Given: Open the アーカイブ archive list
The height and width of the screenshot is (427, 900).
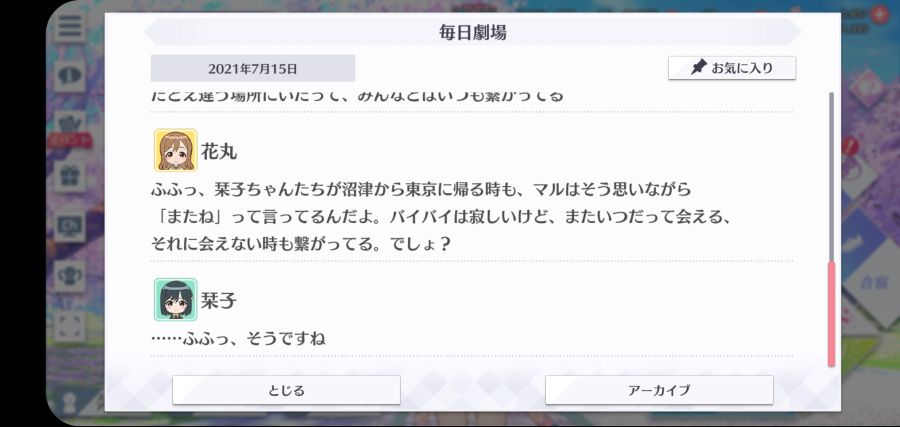Looking at the screenshot, I should pyautogui.click(x=659, y=390).
